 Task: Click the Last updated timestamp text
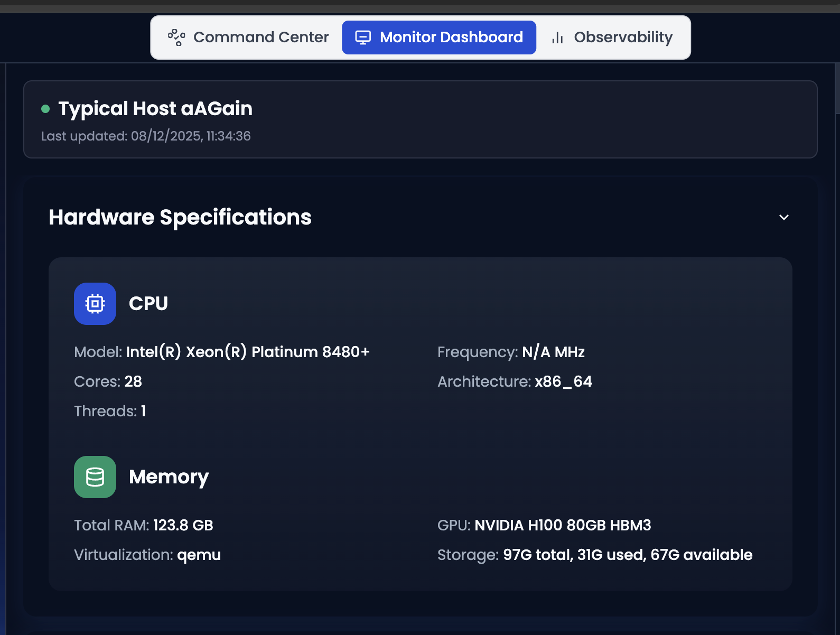[x=146, y=136]
